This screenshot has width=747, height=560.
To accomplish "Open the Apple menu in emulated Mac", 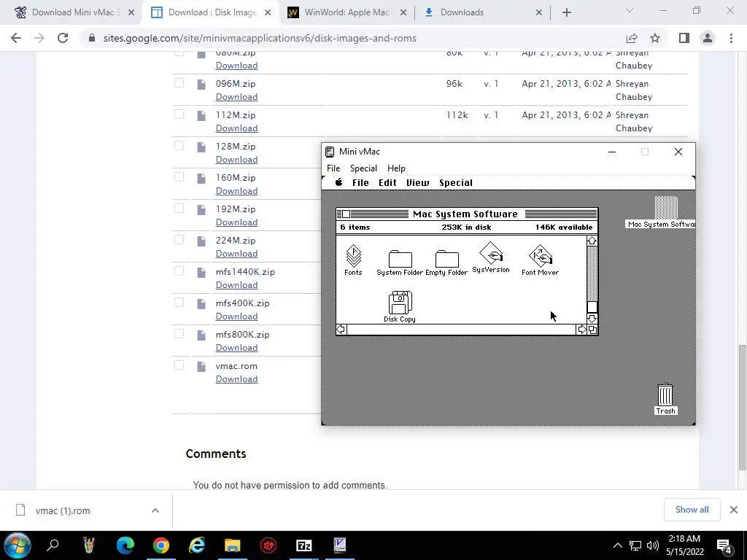I will coord(339,182).
